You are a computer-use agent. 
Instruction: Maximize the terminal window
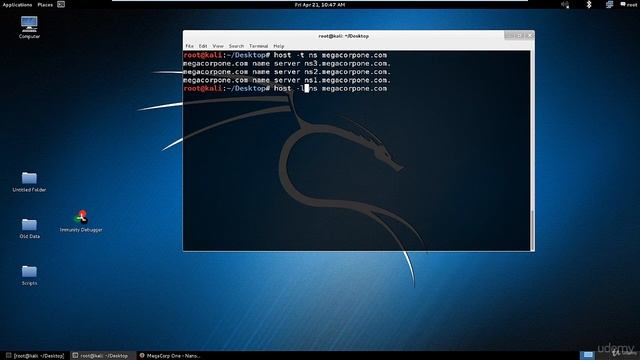pyautogui.click(x=519, y=36)
